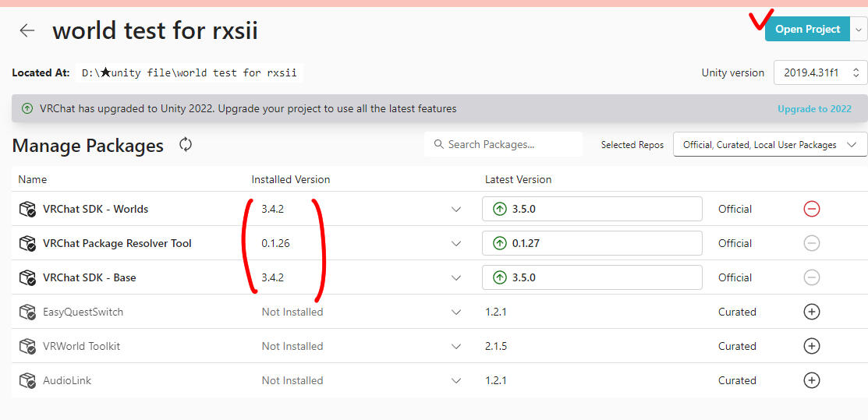This screenshot has height=420, width=868.
Task: Click grayed minus icon for VRChat SDK - Base
Action: click(811, 277)
